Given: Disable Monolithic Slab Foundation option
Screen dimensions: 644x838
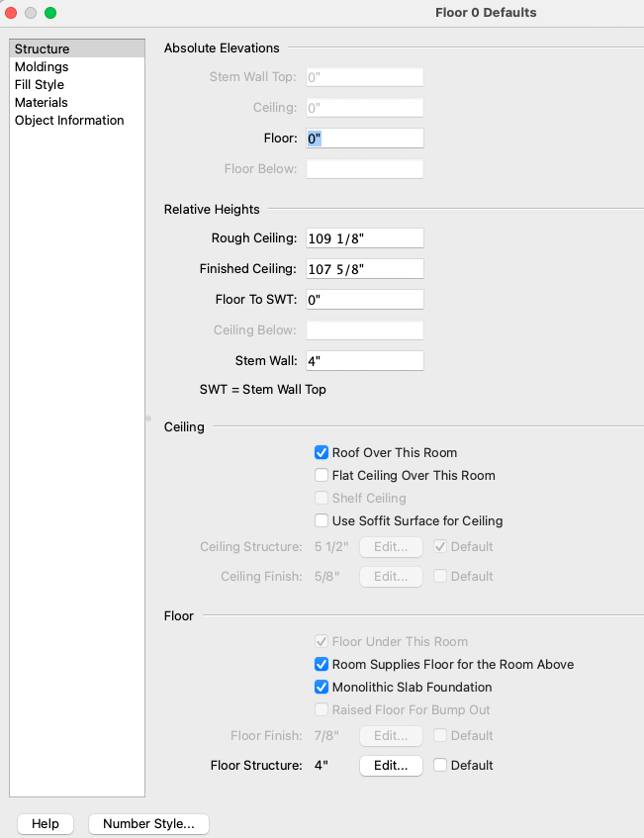Looking at the screenshot, I should click(322, 688).
